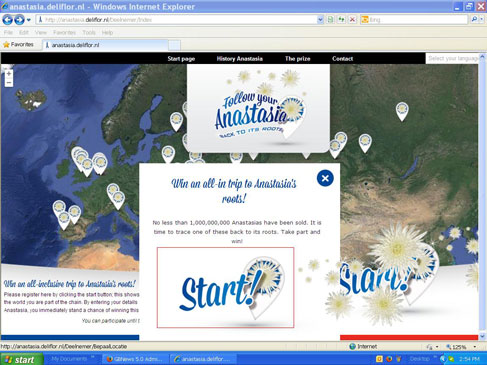Click the browser Back arrow button
487x365 pixels.
tap(7, 20)
